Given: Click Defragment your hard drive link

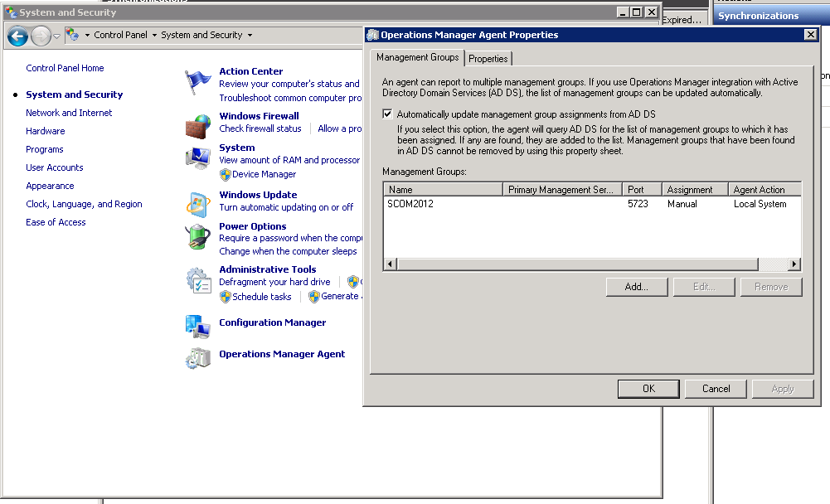Looking at the screenshot, I should click(x=274, y=282).
